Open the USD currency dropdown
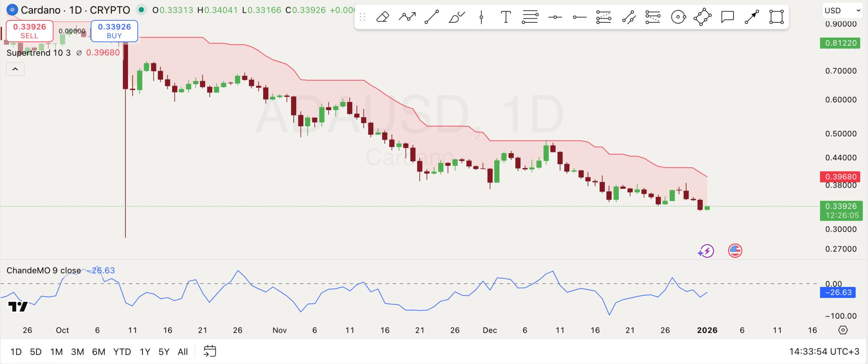This screenshot has width=868, height=364. pos(842,11)
